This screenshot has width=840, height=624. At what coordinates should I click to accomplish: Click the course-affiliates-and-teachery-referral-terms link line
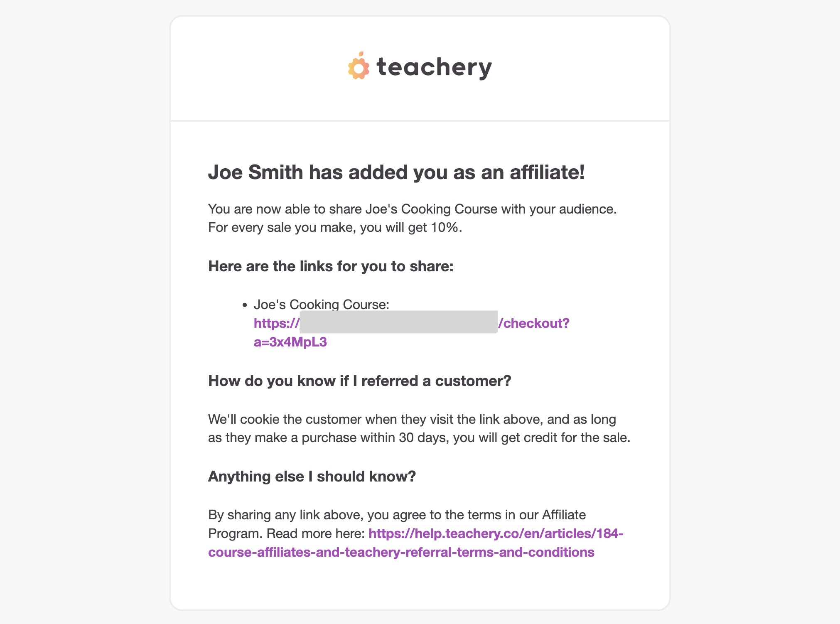401,552
